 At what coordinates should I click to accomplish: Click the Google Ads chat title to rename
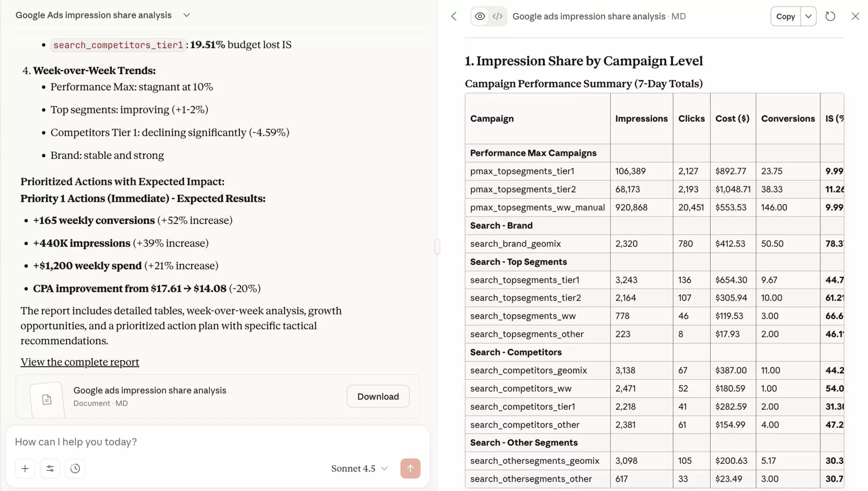tap(93, 14)
